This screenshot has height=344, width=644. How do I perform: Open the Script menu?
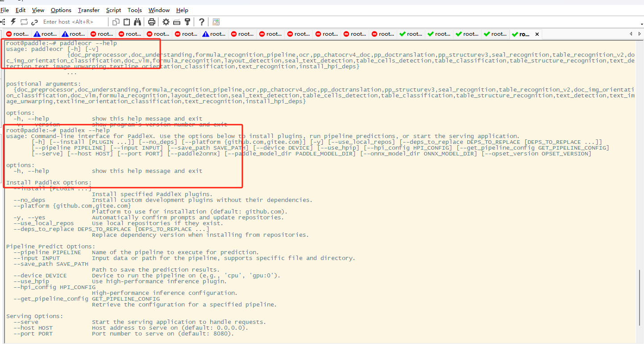click(113, 10)
